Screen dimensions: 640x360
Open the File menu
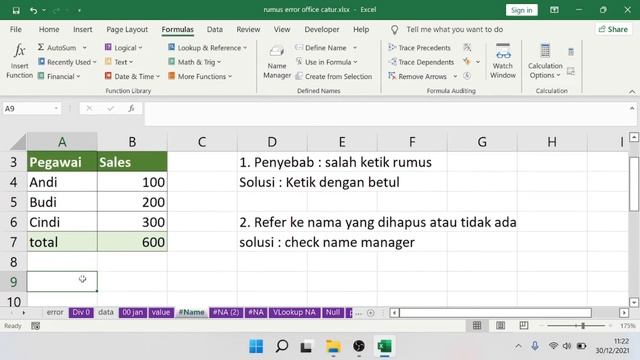coord(16,29)
